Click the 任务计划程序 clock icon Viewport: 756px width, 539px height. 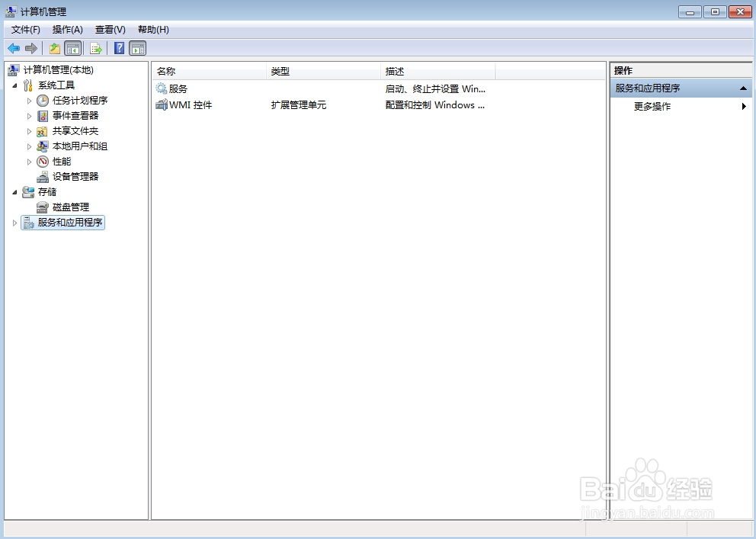coord(43,101)
